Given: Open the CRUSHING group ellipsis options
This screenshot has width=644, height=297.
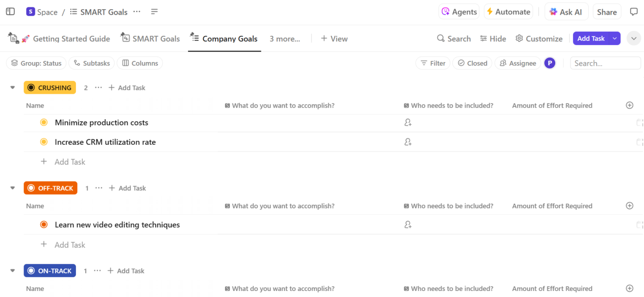Looking at the screenshot, I should point(98,88).
